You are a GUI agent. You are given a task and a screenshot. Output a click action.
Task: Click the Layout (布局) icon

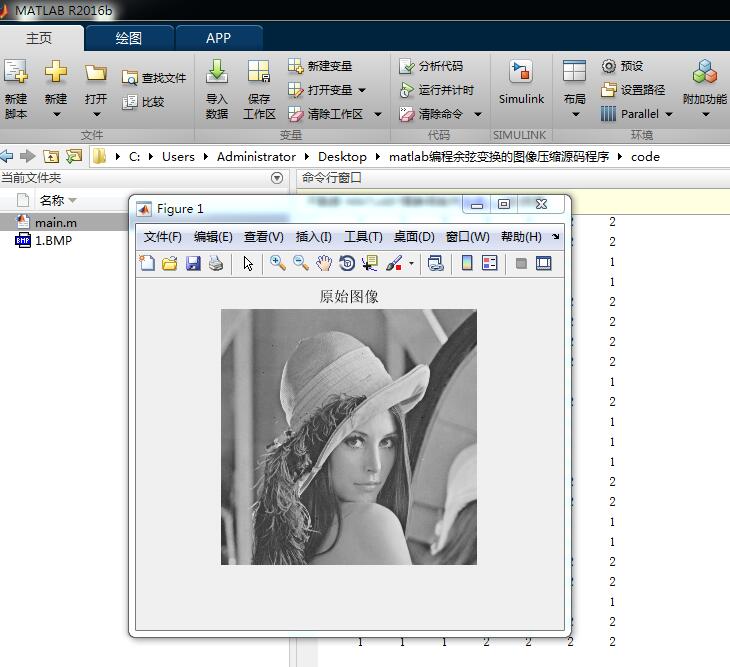(575, 72)
